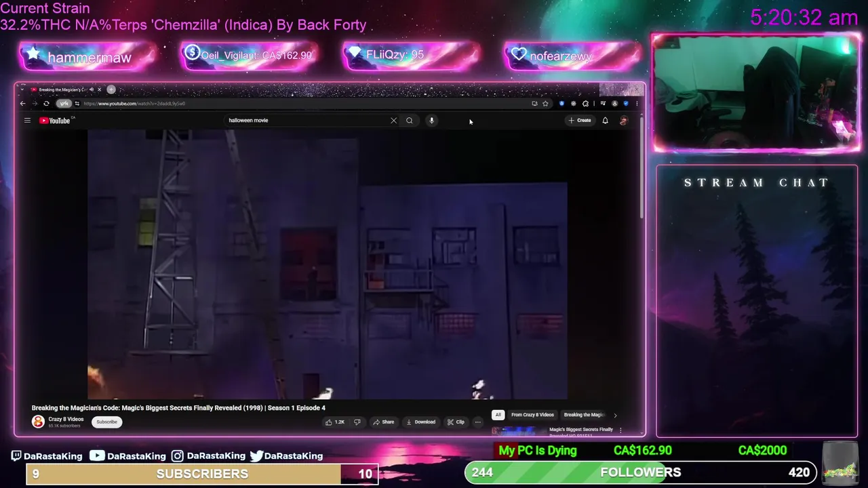Start voice search with microphone icon
868x488 pixels.
pyautogui.click(x=431, y=121)
